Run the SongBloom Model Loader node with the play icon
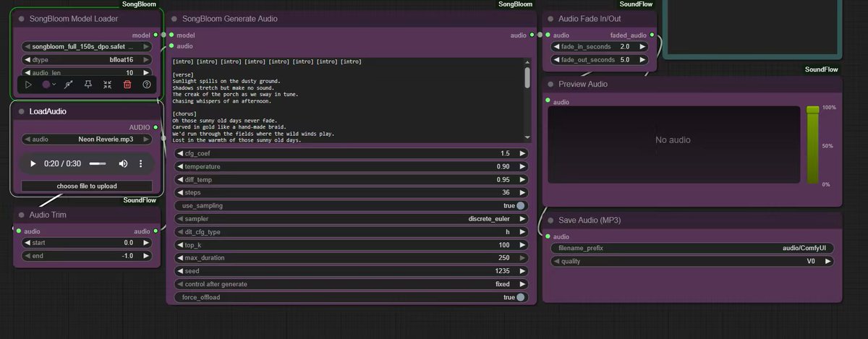868x339 pixels. 28,85
